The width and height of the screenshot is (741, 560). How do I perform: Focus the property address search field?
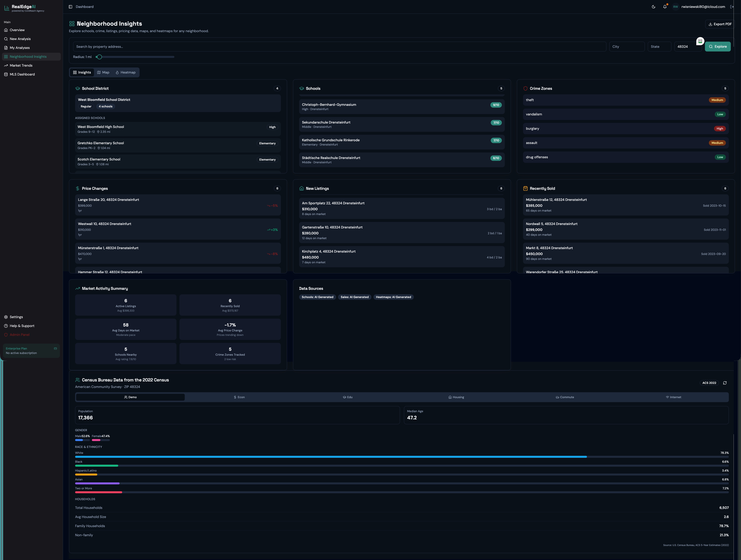click(x=339, y=47)
